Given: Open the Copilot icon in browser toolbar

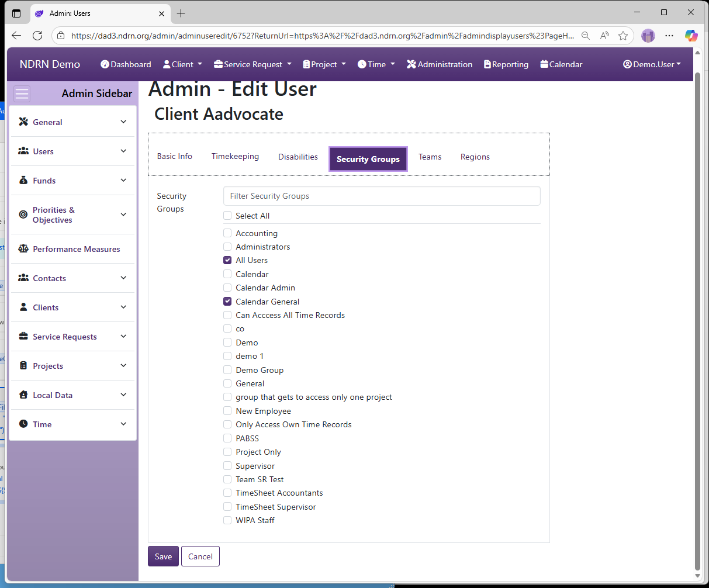Looking at the screenshot, I should tap(691, 36).
